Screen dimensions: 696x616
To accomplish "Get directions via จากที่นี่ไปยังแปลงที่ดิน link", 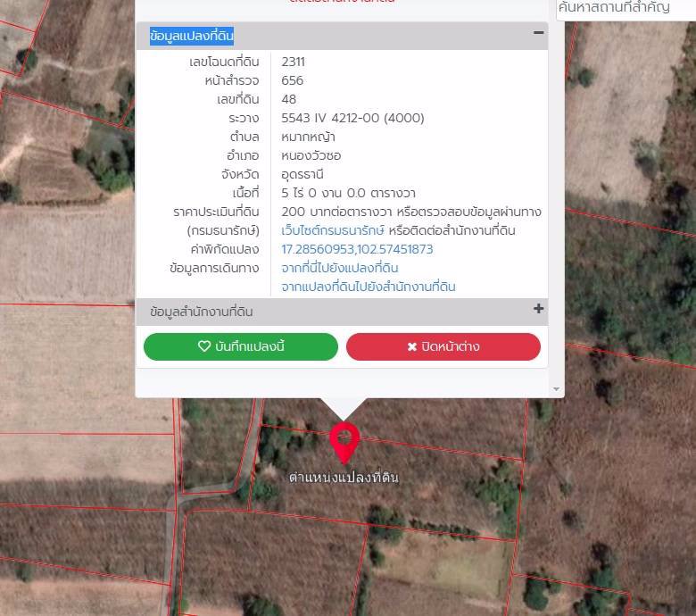I will (340, 268).
